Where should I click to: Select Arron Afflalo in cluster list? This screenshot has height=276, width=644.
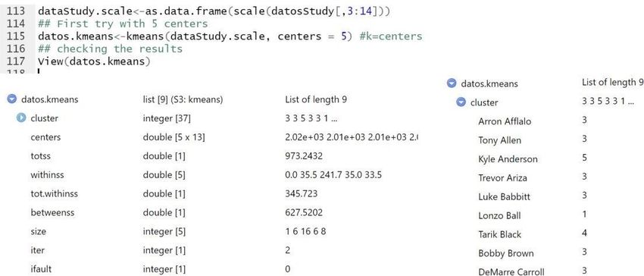tap(505, 121)
